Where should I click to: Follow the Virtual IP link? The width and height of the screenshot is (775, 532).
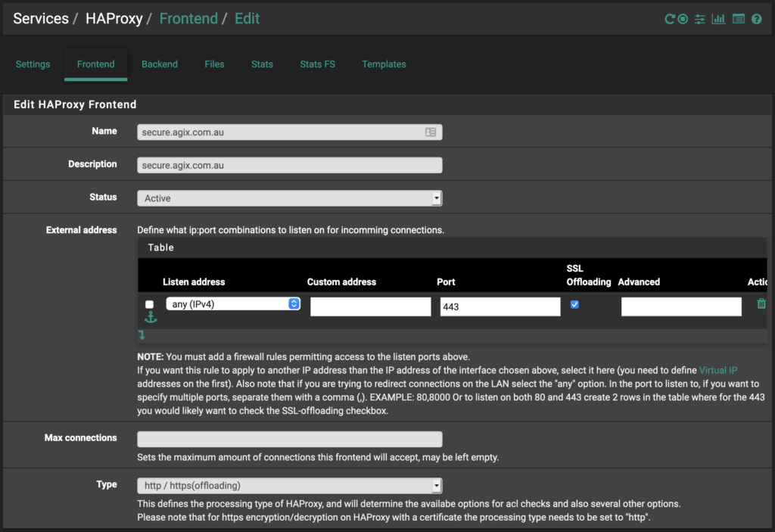click(x=717, y=371)
